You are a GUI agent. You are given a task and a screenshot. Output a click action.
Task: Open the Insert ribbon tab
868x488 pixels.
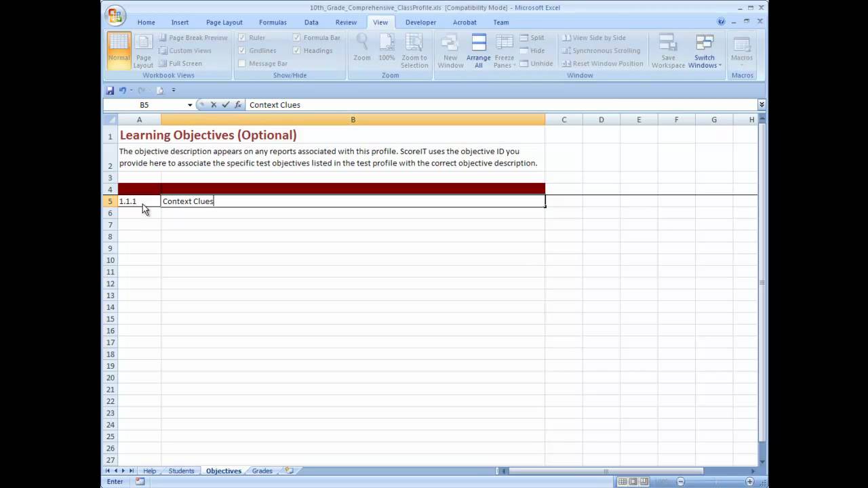180,22
